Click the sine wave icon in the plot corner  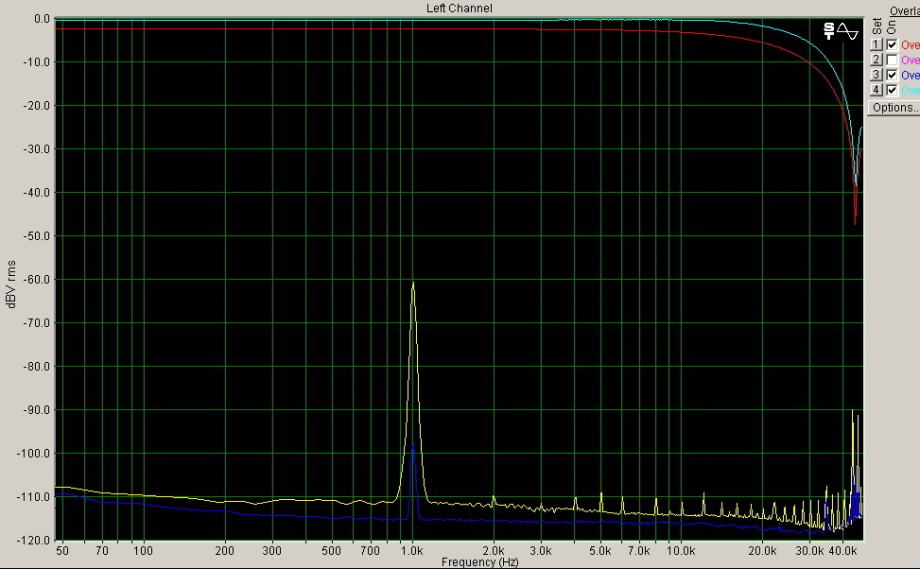point(848,31)
